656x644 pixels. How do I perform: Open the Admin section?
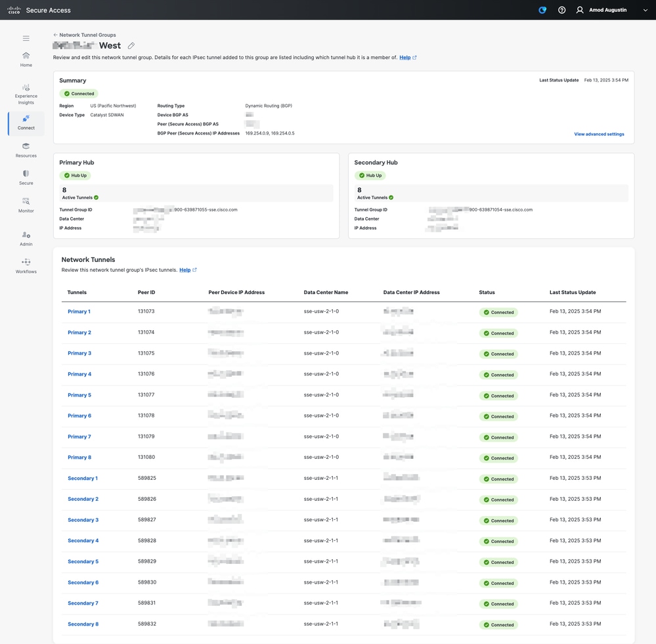click(26, 239)
